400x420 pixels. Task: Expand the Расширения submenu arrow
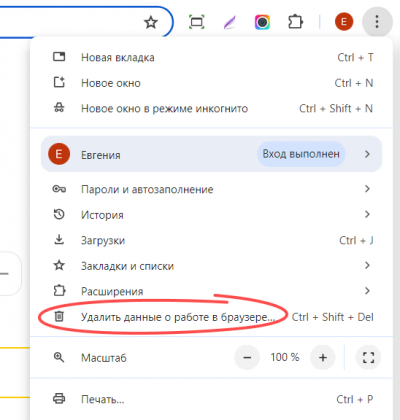[x=367, y=291]
